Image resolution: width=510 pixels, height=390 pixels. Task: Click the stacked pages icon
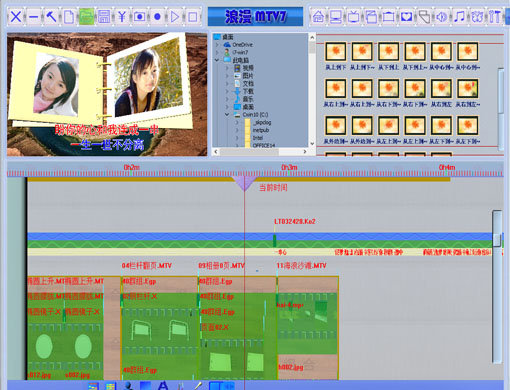[x=371, y=16]
